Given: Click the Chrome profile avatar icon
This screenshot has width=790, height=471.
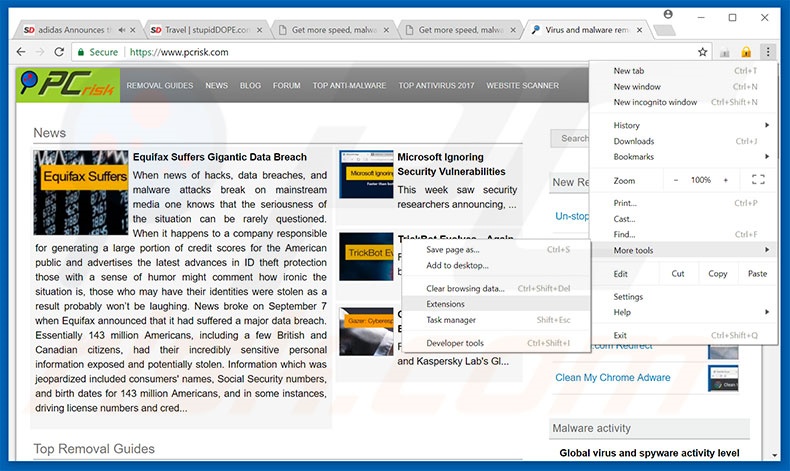Looking at the screenshot, I should [668, 14].
